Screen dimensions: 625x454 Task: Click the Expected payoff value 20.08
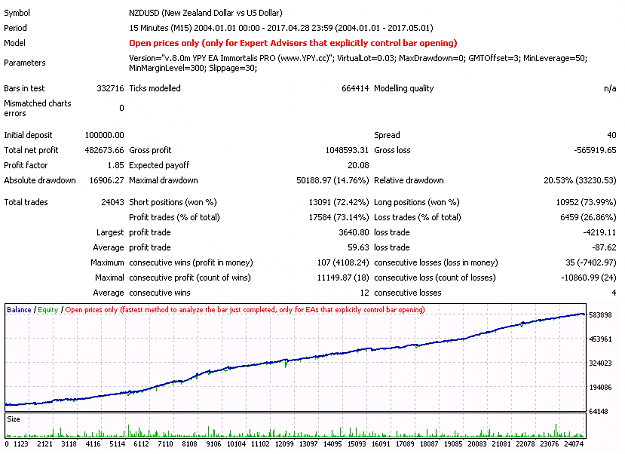(x=358, y=165)
